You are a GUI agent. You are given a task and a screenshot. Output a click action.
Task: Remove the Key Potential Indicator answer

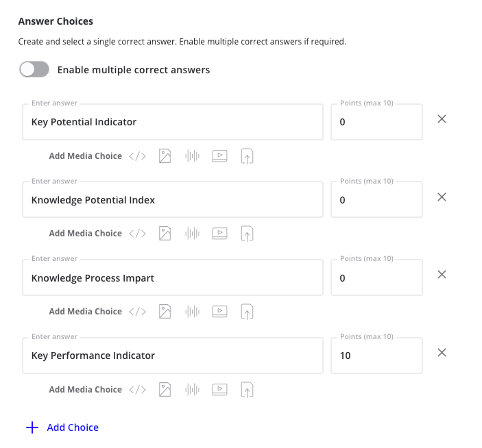pyautogui.click(x=442, y=119)
